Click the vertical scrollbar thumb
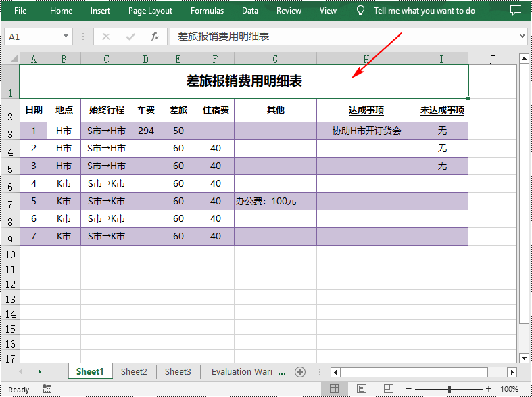 (524, 193)
